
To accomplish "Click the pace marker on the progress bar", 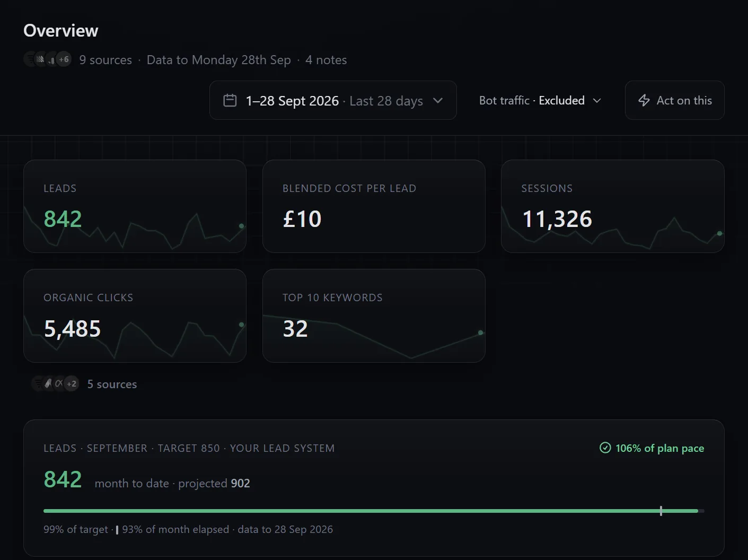I will click(x=661, y=511).
